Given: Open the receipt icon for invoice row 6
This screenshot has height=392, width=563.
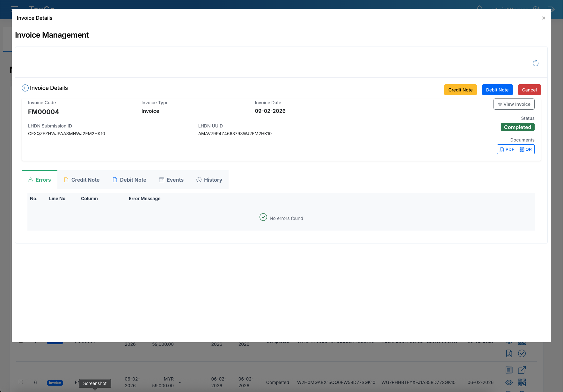Looking at the screenshot, I should (x=509, y=370).
